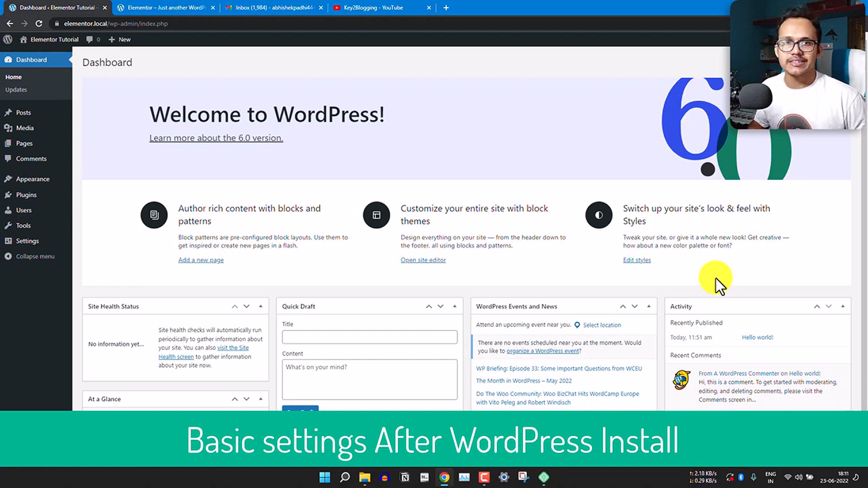Image resolution: width=868 pixels, height=488 pixels.
Task: Click the Chrome icon in the taskbar
Action: point(444,477)
